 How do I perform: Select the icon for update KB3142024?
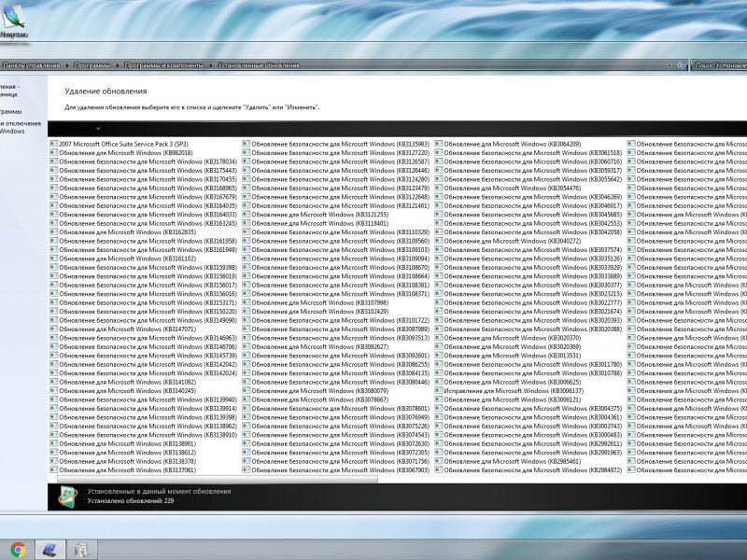tap(53, 372)
